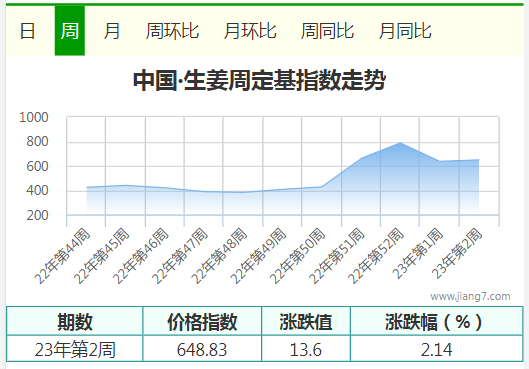Click percentage change value 2.14
529x369 pixels.
[437, 349]
